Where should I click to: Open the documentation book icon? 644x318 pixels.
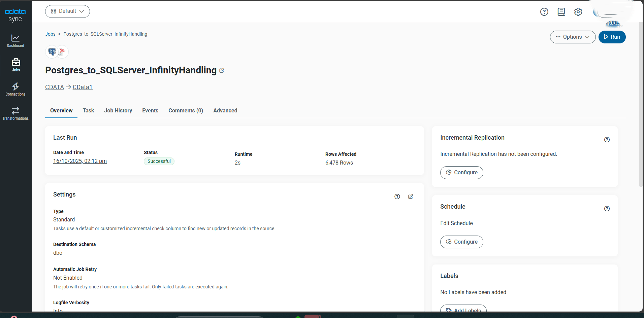coord(561,12)
